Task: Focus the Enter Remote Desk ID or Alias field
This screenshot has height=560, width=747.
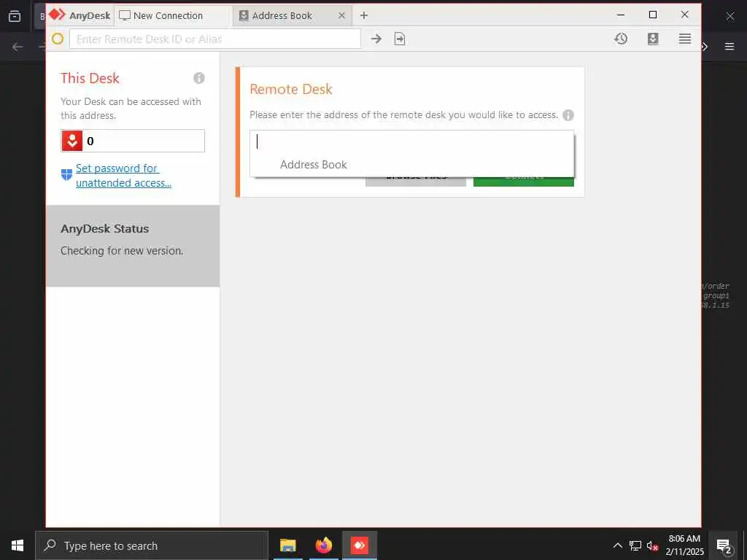Action: pos(215,39)
